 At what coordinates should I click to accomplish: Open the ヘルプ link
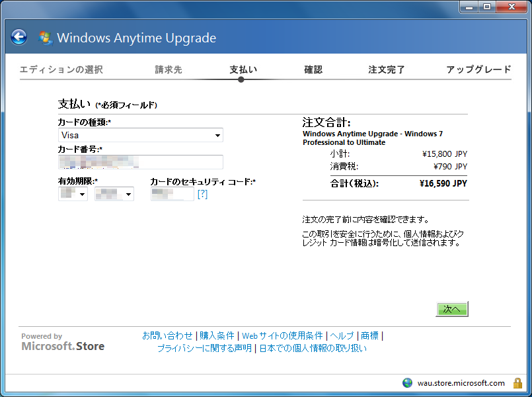tap(342, 335)
